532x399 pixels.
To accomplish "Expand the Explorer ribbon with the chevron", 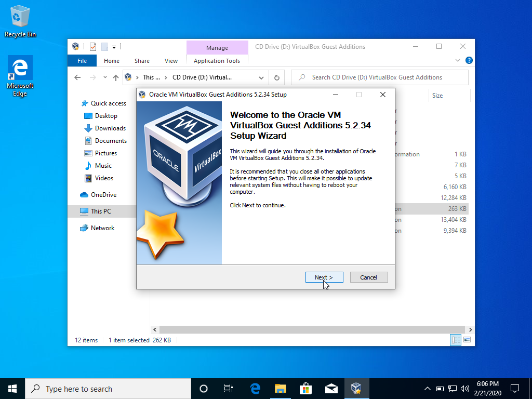I will pos(457,60).
